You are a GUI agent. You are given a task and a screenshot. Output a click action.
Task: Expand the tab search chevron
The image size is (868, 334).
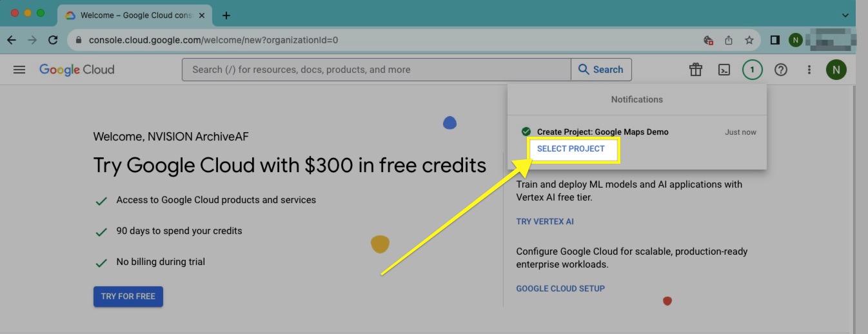845,15
